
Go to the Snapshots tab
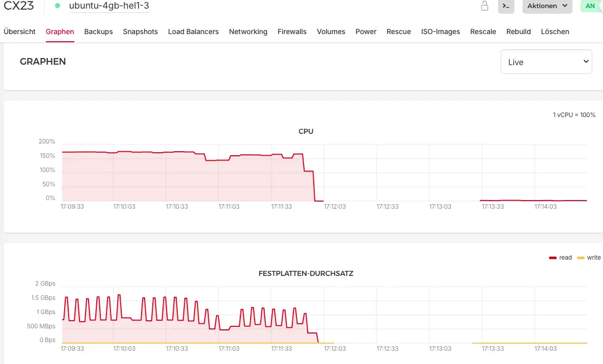[140, 32]
